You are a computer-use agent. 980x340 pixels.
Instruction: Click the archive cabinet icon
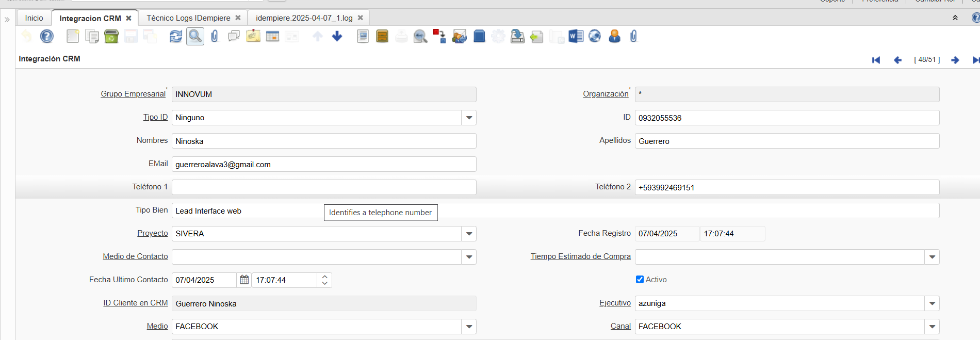[x=382, y=36]
